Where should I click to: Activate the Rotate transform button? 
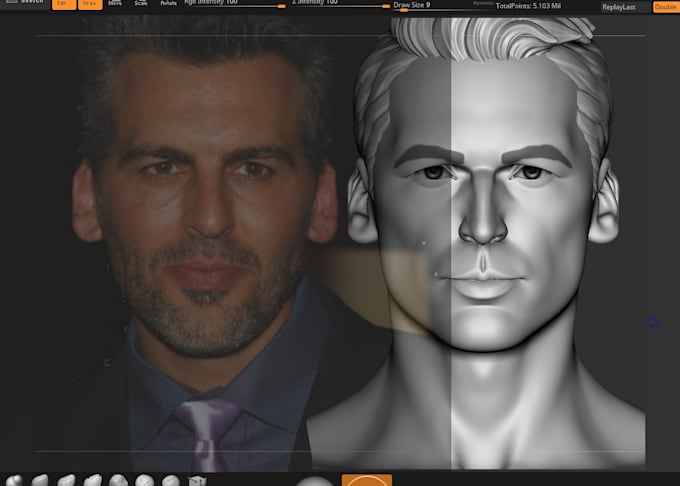[168, 3]
